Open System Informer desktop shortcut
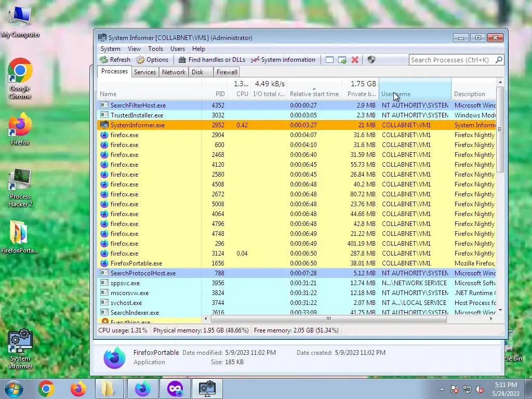The height and width of the screenshot is (399, 532). [x=20, y=349]
